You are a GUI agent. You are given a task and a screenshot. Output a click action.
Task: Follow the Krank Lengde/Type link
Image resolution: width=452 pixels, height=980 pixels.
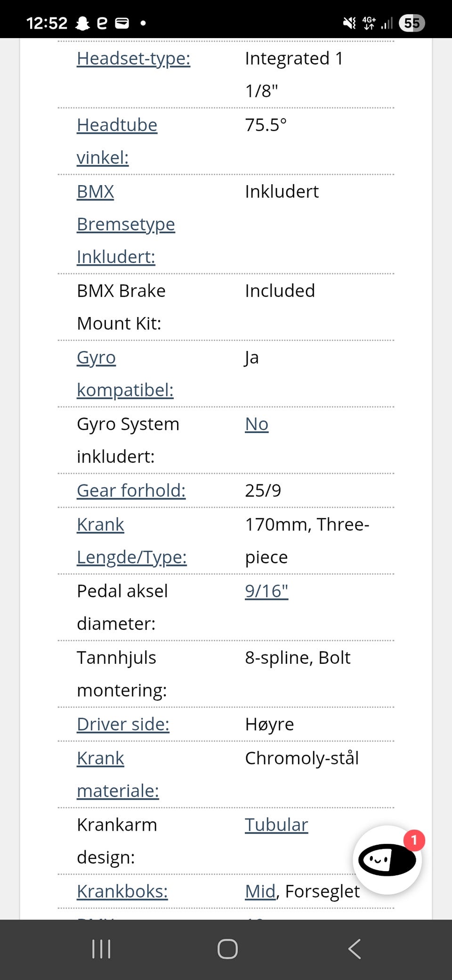[132, 541]
